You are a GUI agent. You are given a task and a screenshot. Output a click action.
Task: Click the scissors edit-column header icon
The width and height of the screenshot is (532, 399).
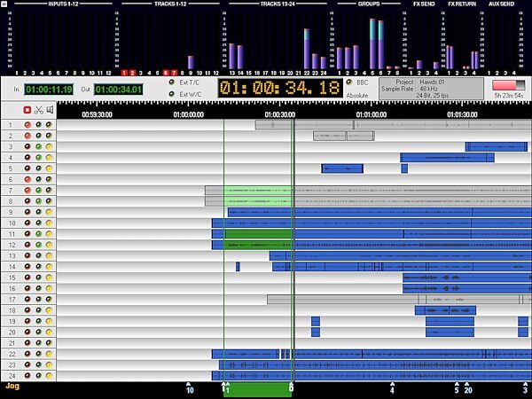[39, 110]
